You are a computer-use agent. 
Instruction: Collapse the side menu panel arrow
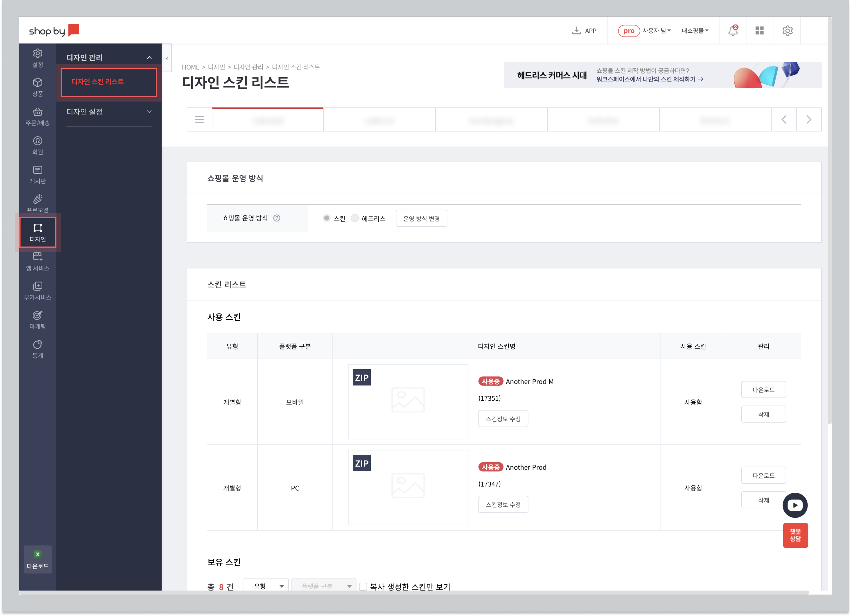tap(167, 58)
